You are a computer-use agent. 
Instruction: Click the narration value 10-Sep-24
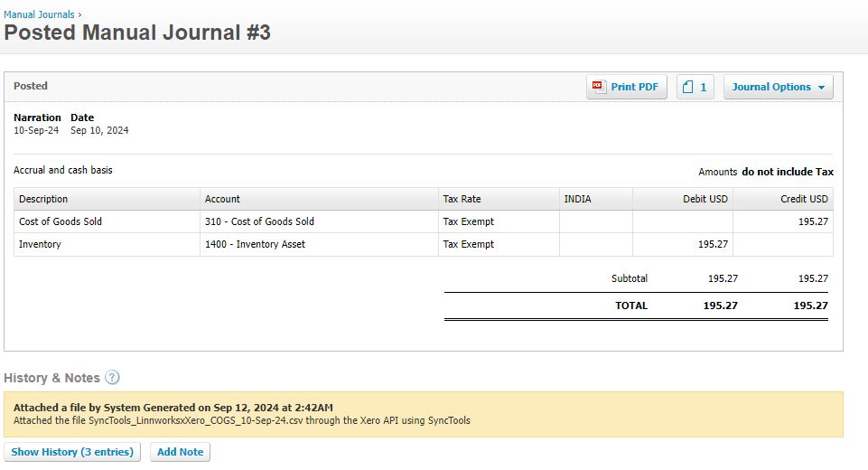pyautogui.click(x=36, y=130)
